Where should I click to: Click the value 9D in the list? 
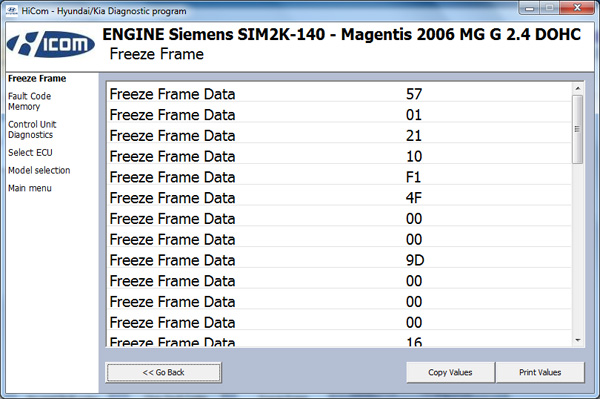tap(415, 260)
